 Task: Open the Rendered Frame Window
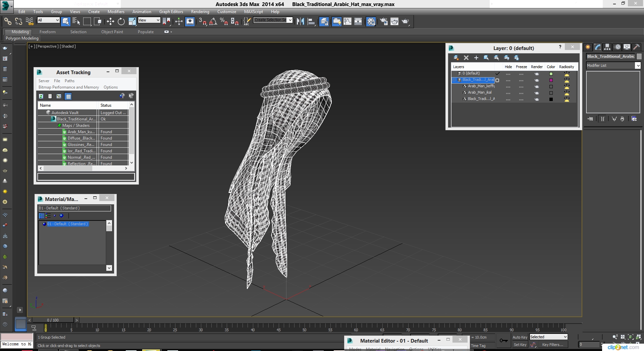click(394, 21)
